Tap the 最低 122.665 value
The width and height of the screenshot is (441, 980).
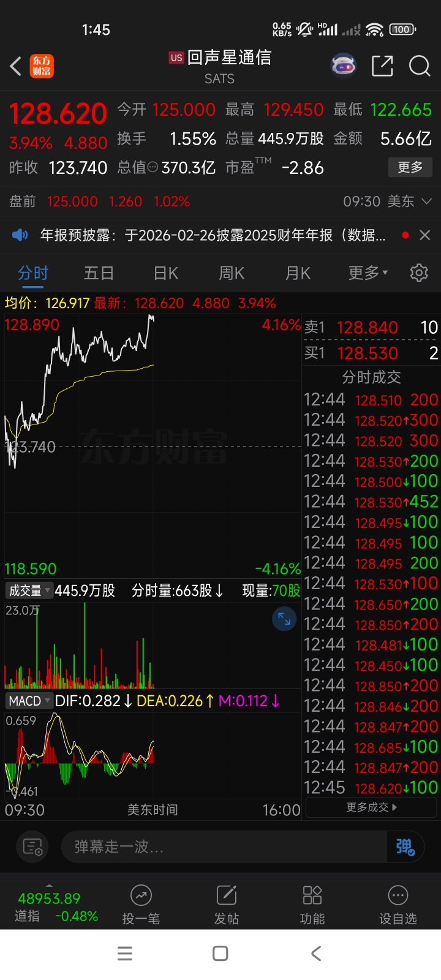(401, 110)
